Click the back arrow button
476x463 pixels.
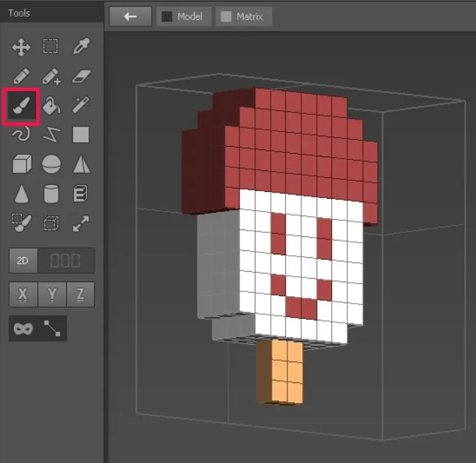131,17
